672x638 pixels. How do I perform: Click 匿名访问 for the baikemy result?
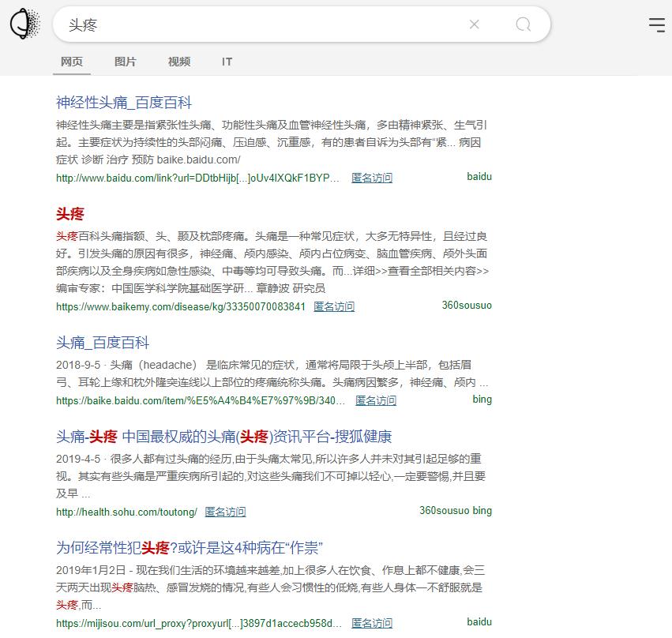click(333, 306)
